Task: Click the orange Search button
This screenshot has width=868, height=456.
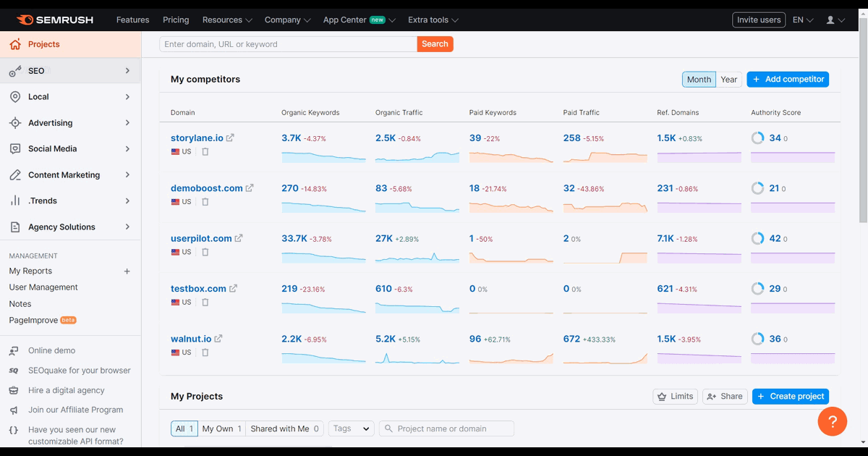Action: coord(435,44)
